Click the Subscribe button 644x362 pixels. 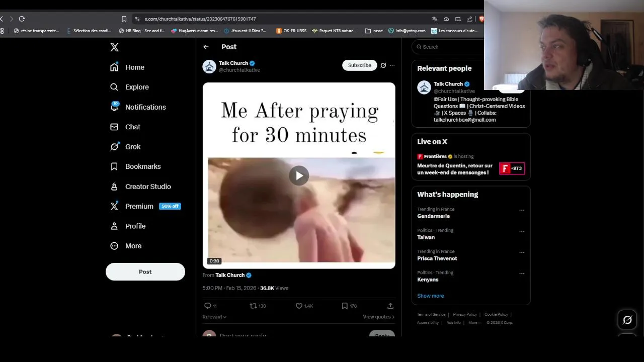(360, 65)
